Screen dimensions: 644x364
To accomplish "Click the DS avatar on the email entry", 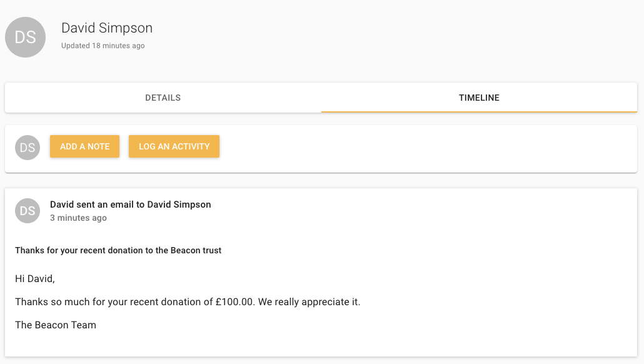I will click(28, 211).
